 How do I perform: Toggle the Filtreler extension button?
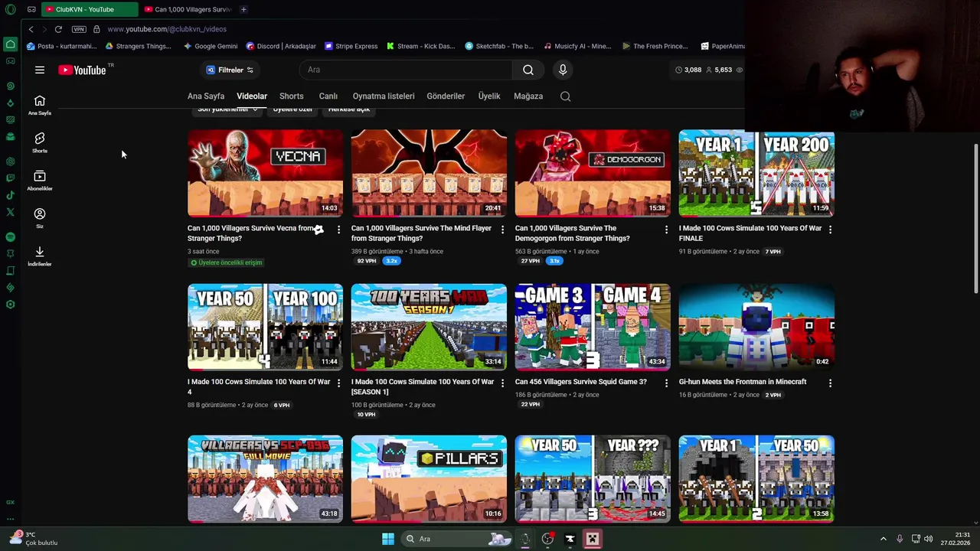[x=230, y=70]
